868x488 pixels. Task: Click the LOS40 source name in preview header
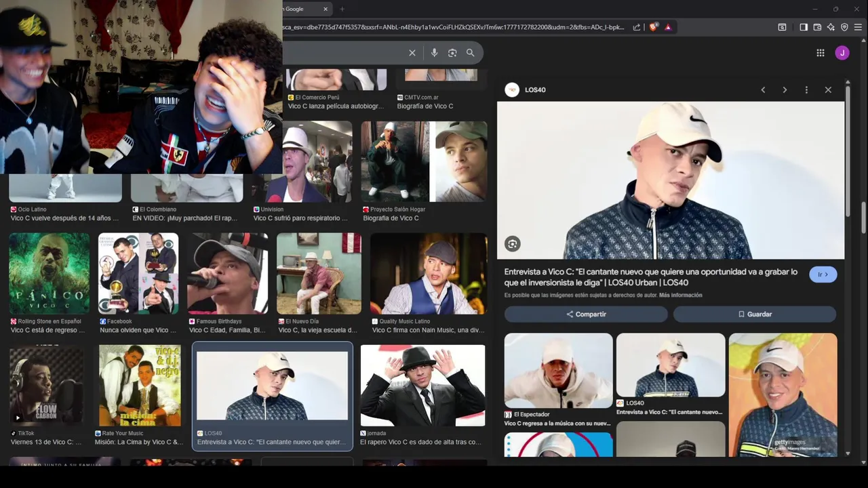pyautogui.click(x=535, y=89)
